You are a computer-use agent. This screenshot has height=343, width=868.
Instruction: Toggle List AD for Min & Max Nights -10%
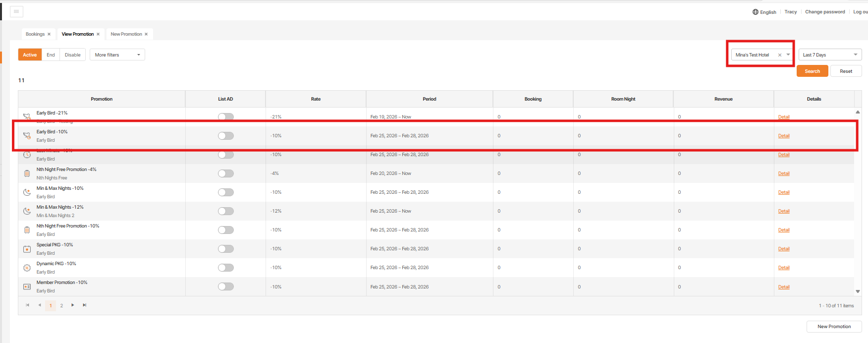click(226, 192)
